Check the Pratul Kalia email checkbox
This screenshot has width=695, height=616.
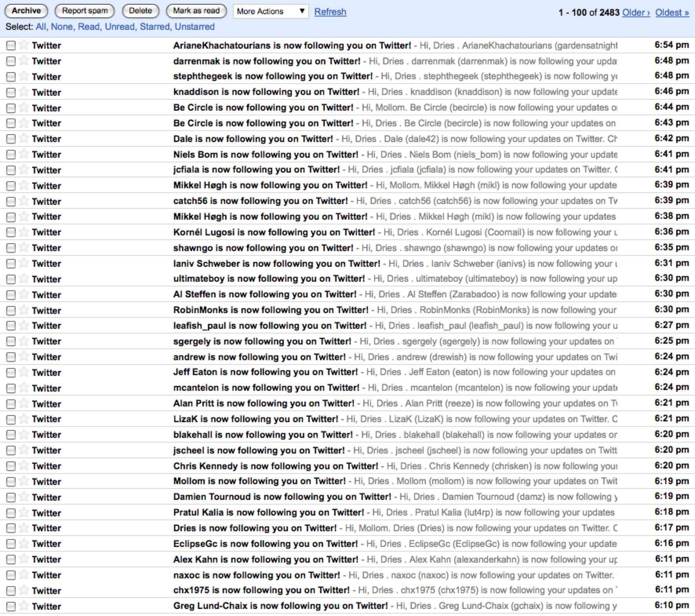(11, 513)
